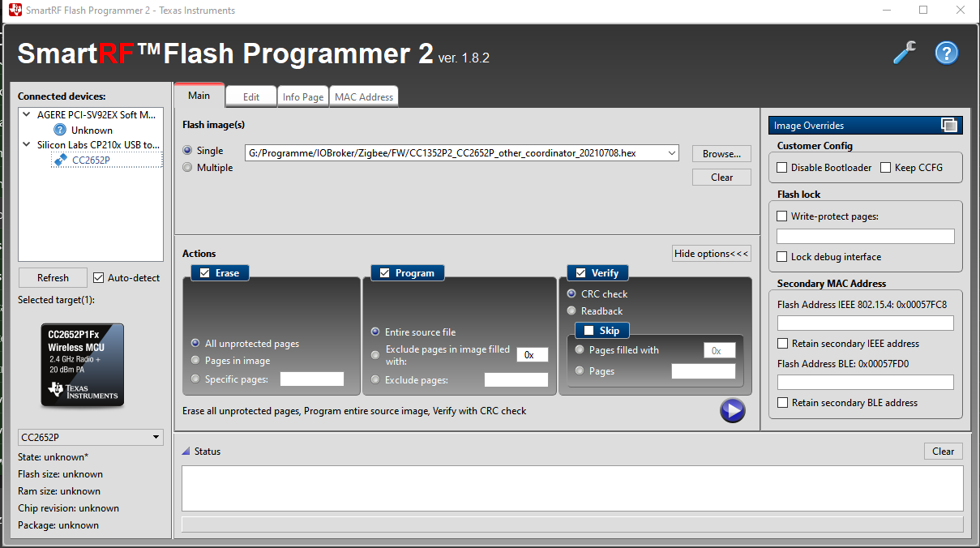Switch to the Main tab
Screen dimensions: 980x548
(x=199, y=96)
